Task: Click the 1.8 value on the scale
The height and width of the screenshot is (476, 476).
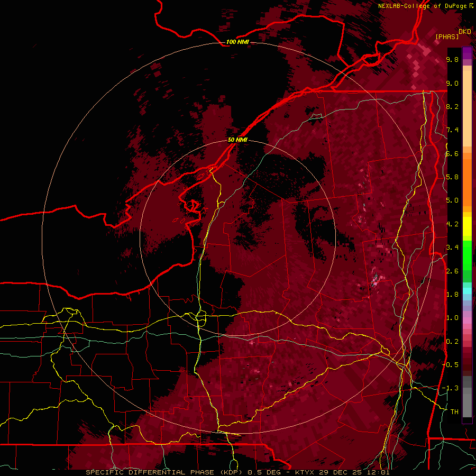Action: (452, 295)
